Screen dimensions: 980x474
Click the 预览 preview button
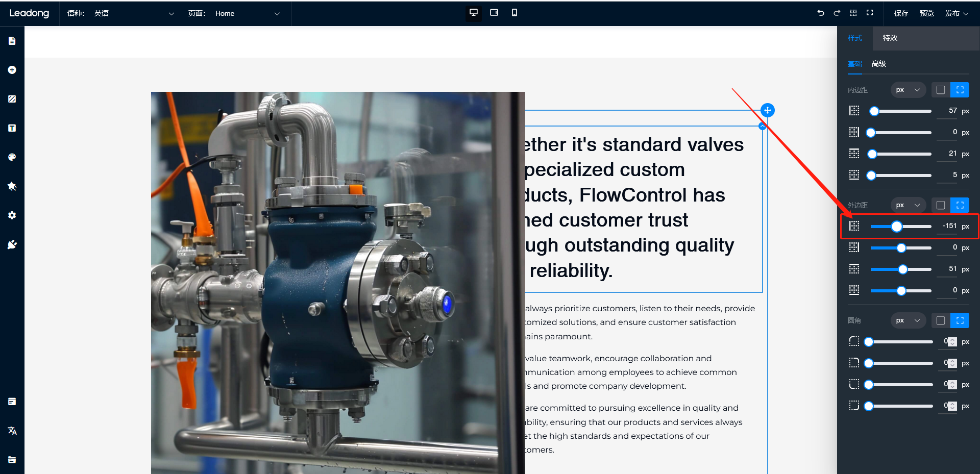point(926,13)
